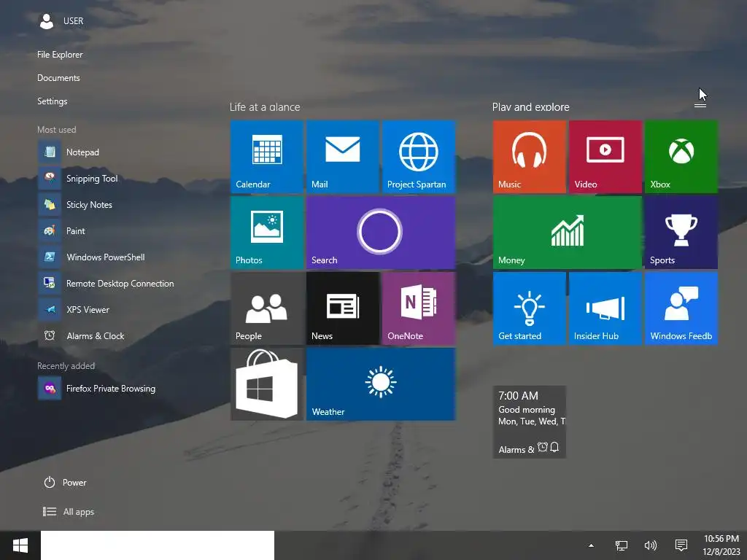Open the Store shopping bag tile
Viewport: 747px width, 560px height.
(266, 384)
